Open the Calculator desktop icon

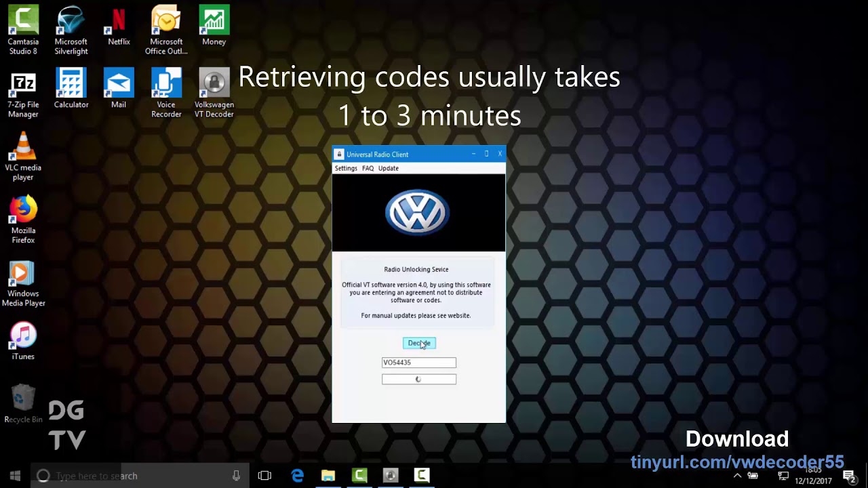coord(71,89)
